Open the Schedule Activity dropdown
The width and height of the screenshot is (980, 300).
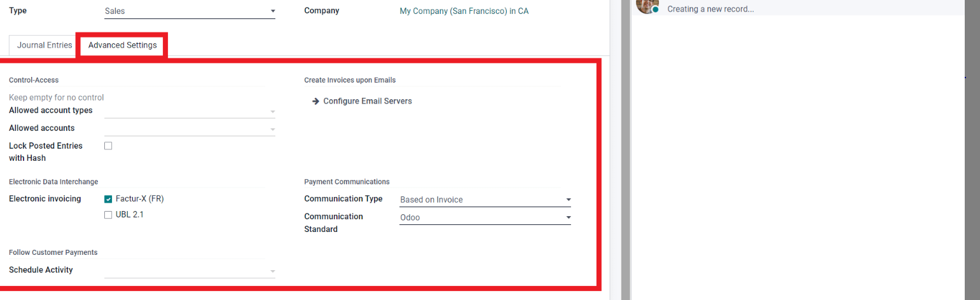(272, 271)
